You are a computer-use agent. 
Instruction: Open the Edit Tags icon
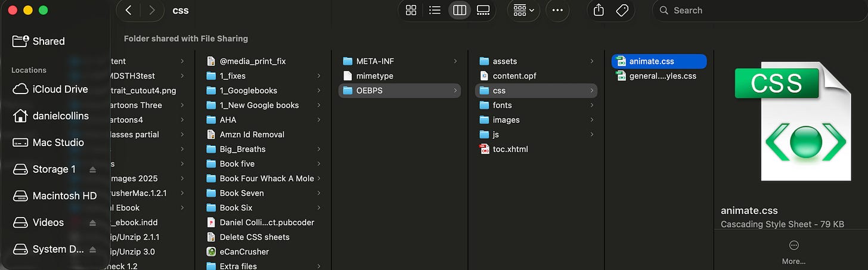coord(622,10)
